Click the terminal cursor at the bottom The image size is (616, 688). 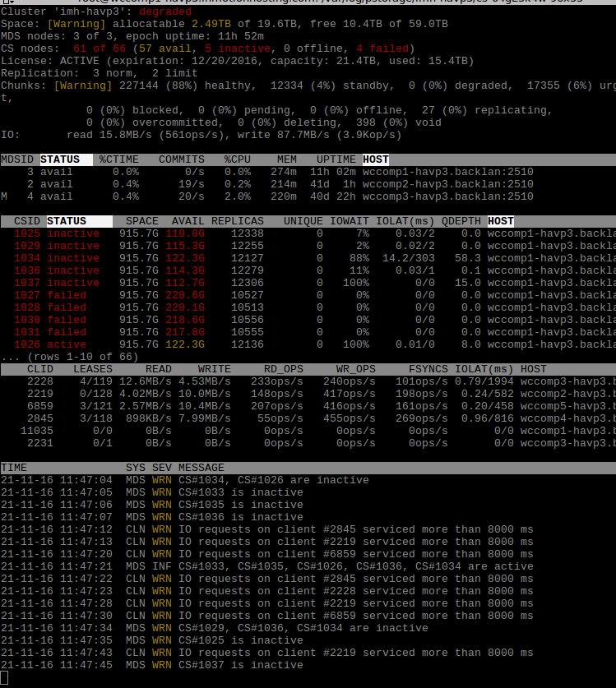point(4,678)
